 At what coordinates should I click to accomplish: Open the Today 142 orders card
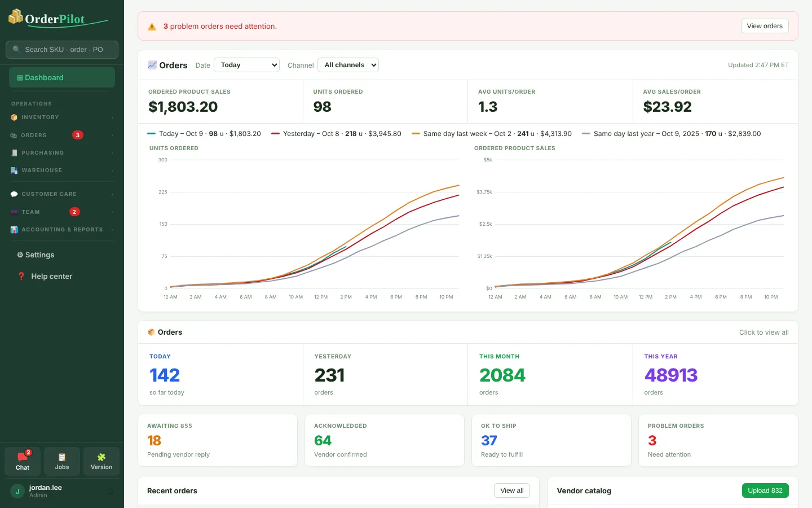tap(220, 375)
